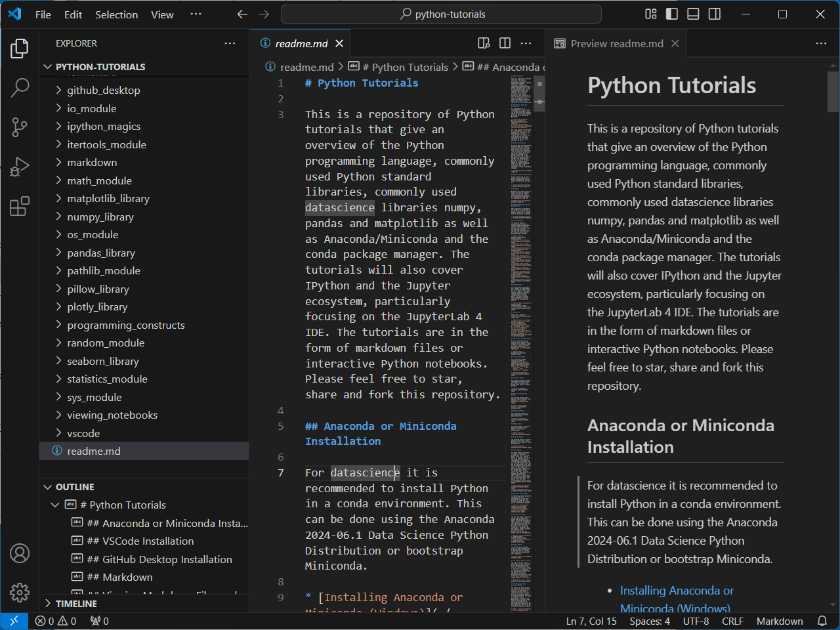Open the Search view in activity bar

20,88
